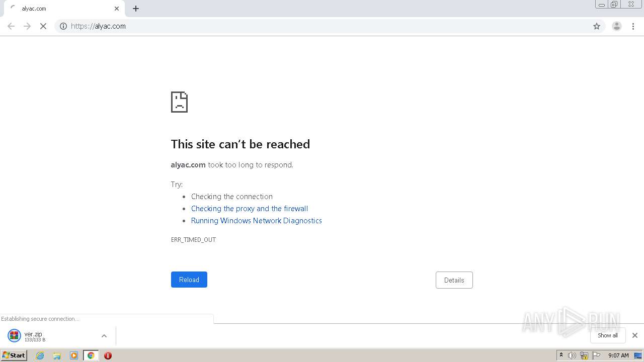Click the 'This site can't be reached' heading
This screenshot has height=362, width=644.
[x=240, y=144]
